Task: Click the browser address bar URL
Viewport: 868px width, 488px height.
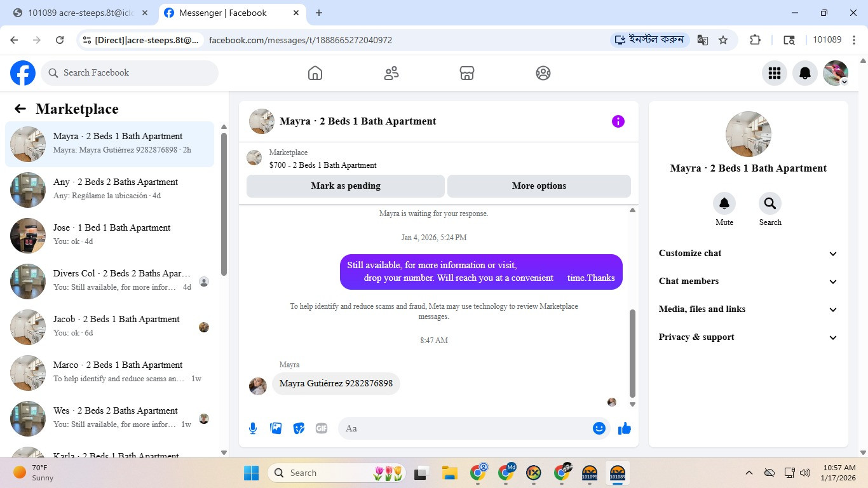Action: click(x=301, y=40)
